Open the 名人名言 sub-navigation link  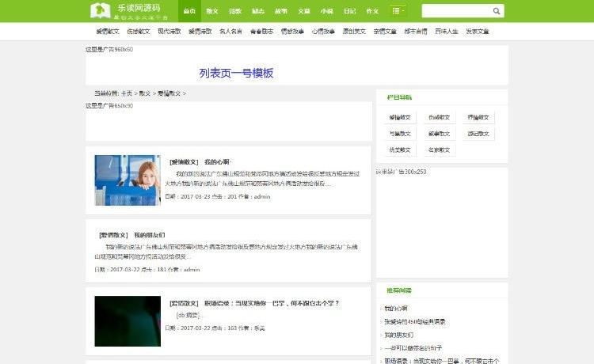click(230, 32)
